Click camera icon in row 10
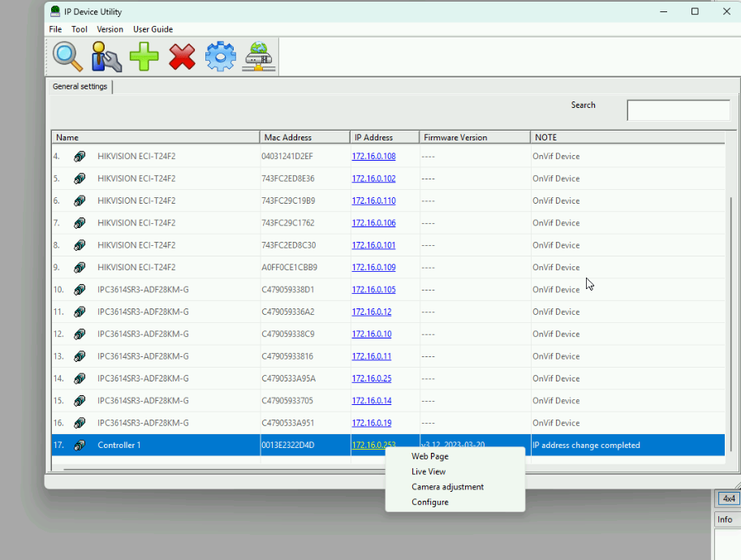Image resolution: width=741 pixels, height=560 pixels. pyautogui.click(x=80, y=290)
